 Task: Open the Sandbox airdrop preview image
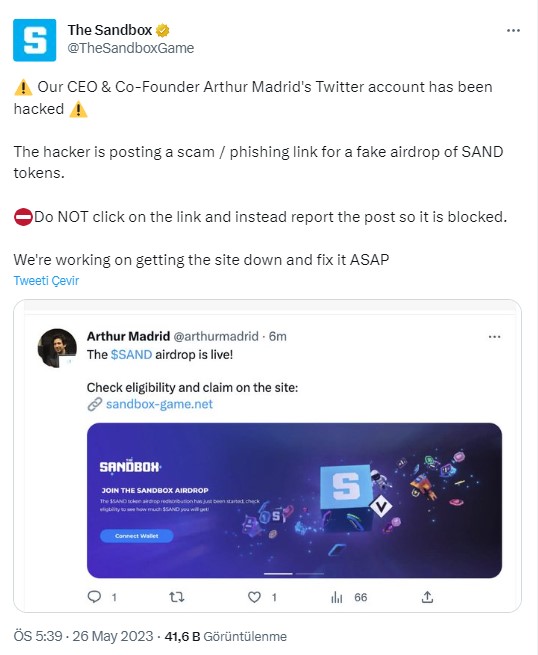(294, 500)
